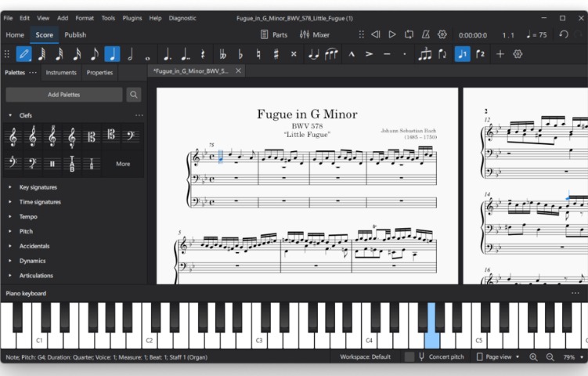Choose the TAB clef in Clefs palette
This screenshot has width=588, height=376.
coord(72,164)
